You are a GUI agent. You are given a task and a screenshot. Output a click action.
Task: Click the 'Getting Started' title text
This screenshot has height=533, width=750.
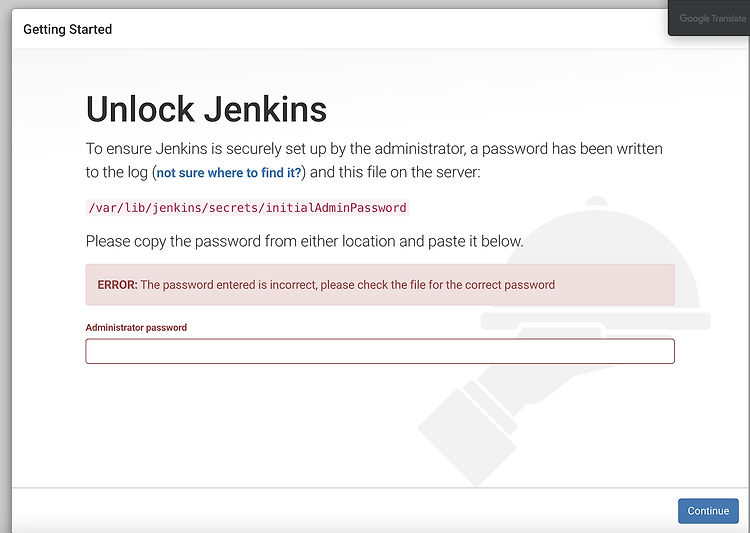tap(67, 29)
